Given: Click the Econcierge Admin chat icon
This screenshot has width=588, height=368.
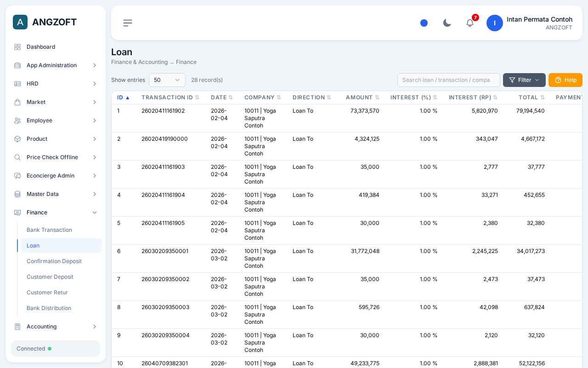Looking at the screenshot, I should coord(17,176).
